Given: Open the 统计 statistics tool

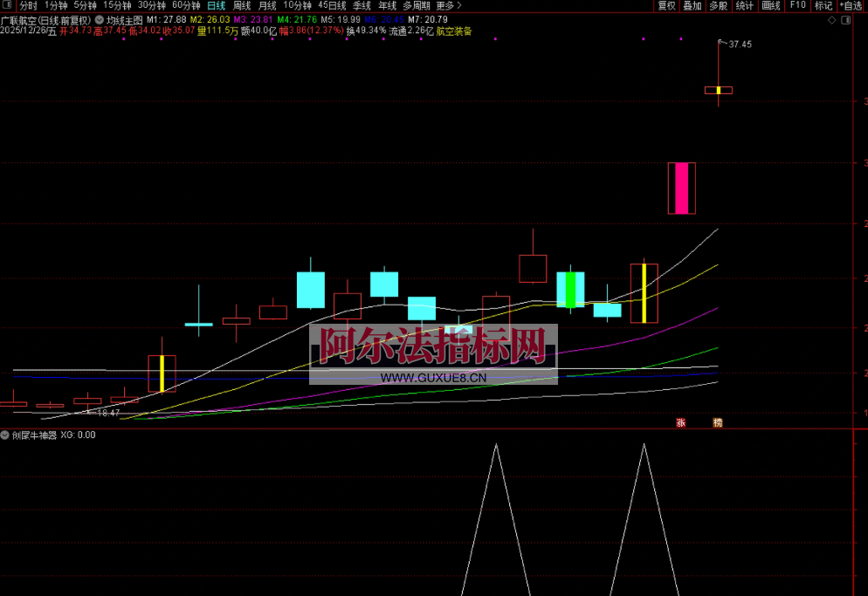Looking at the screenshot, I should coord(744,5).
